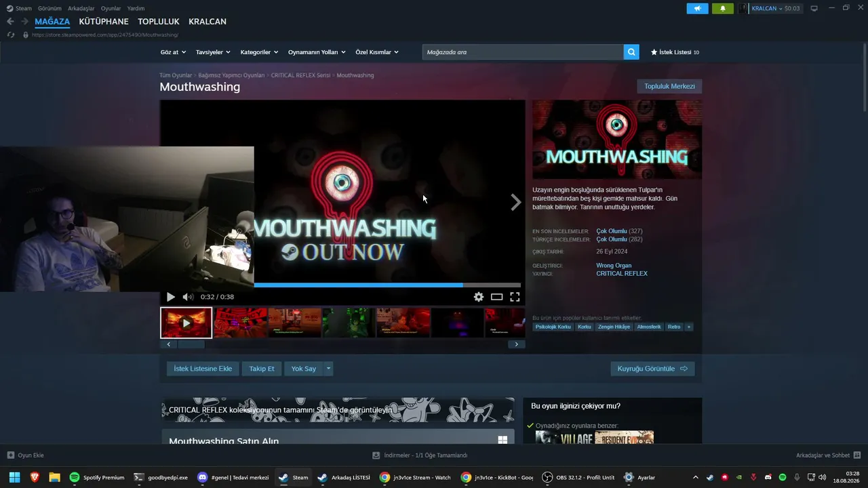The height and width of the screenshot is (488, 868).
Task: Open the Yok Say dropdown arrow
Action: 328,369
